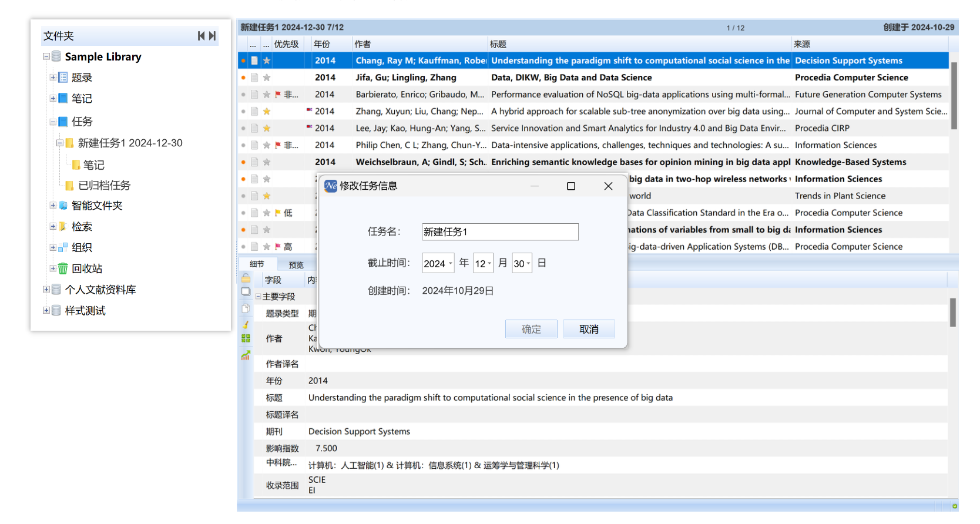This screenshot has height=524, width=980.
Task: Click the stacked window icon below the lock
Action: click(246, 292)
